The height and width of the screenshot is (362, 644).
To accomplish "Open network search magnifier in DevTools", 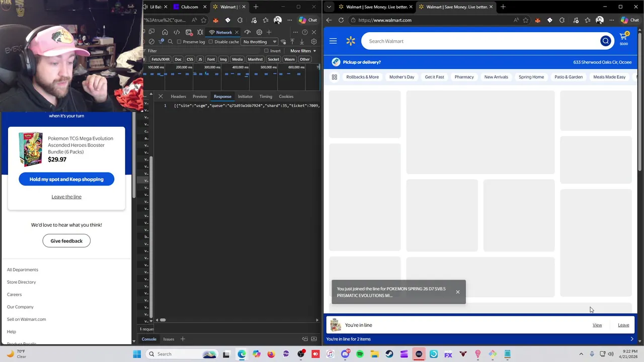I will click(170, 42).
